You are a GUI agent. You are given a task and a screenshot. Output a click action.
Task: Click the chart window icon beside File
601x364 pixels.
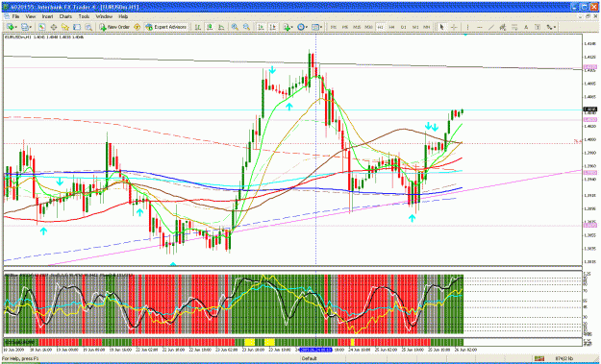click(x=7, y=16)
